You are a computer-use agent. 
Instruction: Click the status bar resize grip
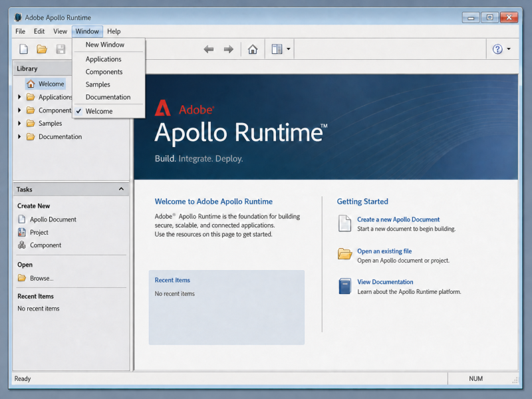click(x=515, y=380)
